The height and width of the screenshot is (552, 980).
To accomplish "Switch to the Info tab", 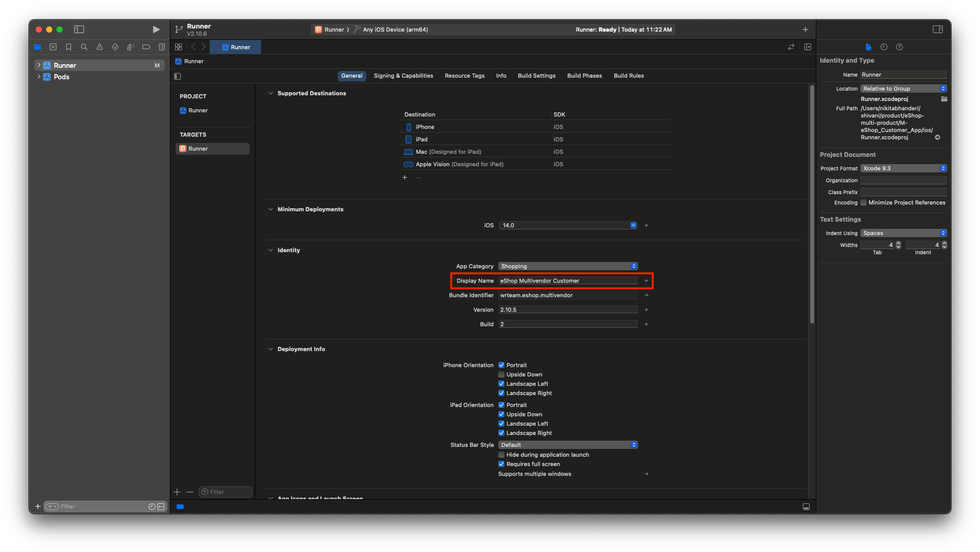I will point(501,76).
